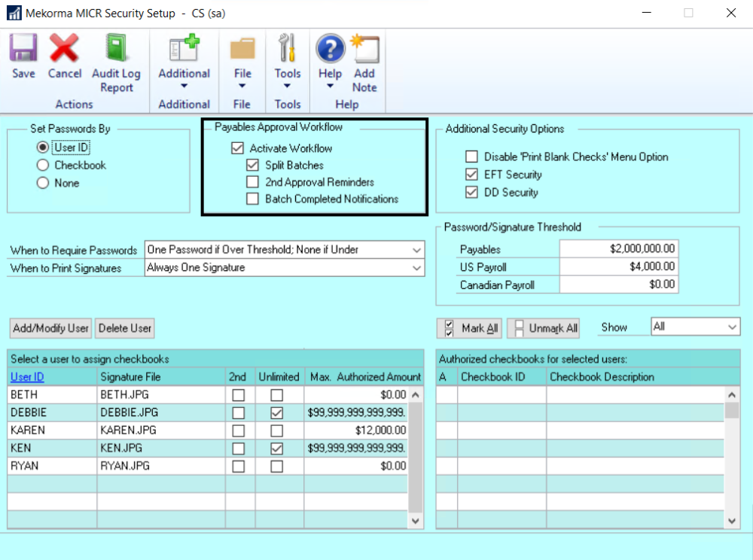Click the user list scroll down arrow
This screenshot has height=560, width=753.
(x=416, y=521)
